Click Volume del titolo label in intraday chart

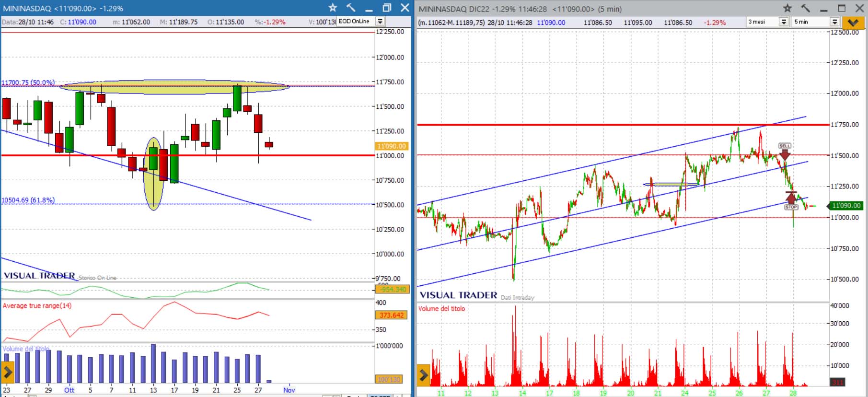coord(441,308)
